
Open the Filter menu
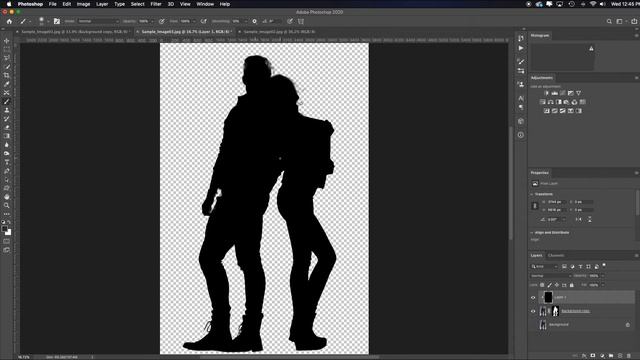[156, 4]
